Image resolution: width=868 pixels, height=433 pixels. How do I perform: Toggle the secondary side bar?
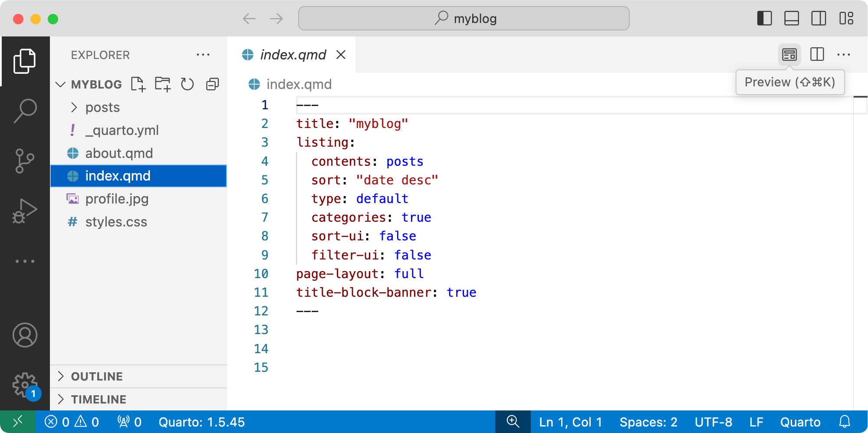coord(819,19)
